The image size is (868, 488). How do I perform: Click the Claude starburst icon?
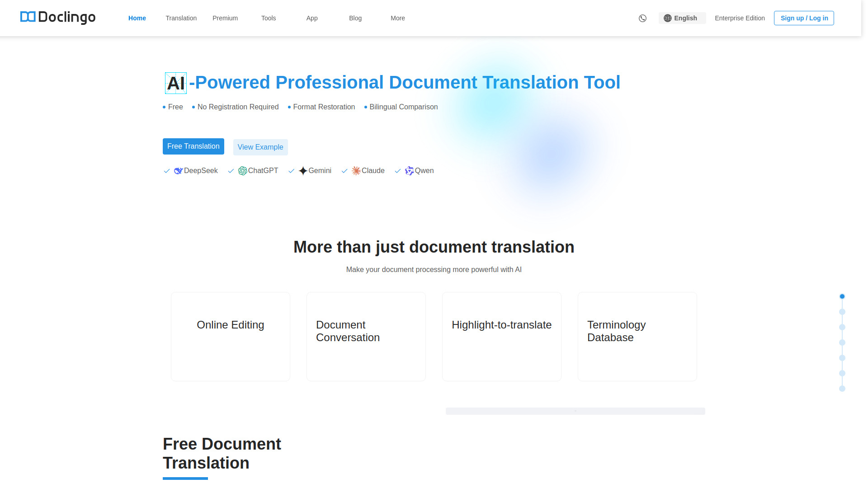(x=356, y=171)
